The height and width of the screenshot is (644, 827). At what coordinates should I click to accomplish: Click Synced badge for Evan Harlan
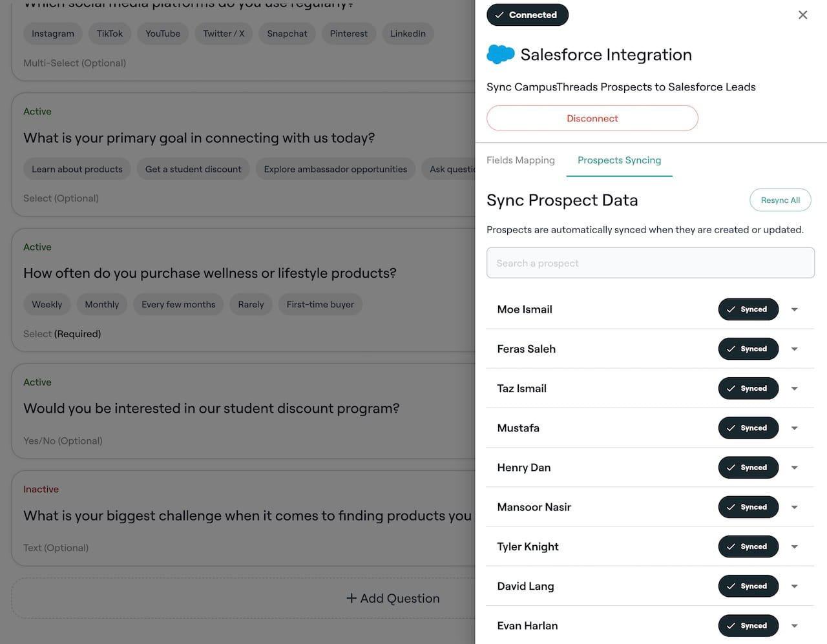click(748, 625)
